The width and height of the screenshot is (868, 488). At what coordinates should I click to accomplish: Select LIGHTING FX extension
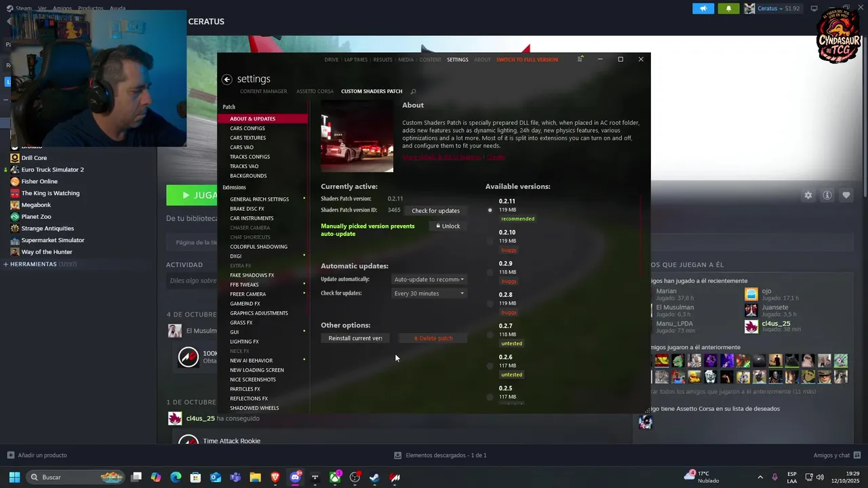(x=244, y=342)
